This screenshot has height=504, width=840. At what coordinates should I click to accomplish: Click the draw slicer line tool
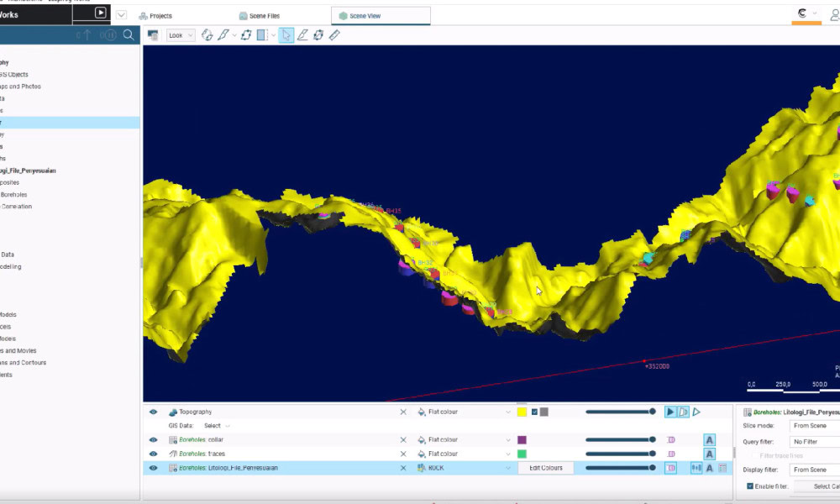302,35
